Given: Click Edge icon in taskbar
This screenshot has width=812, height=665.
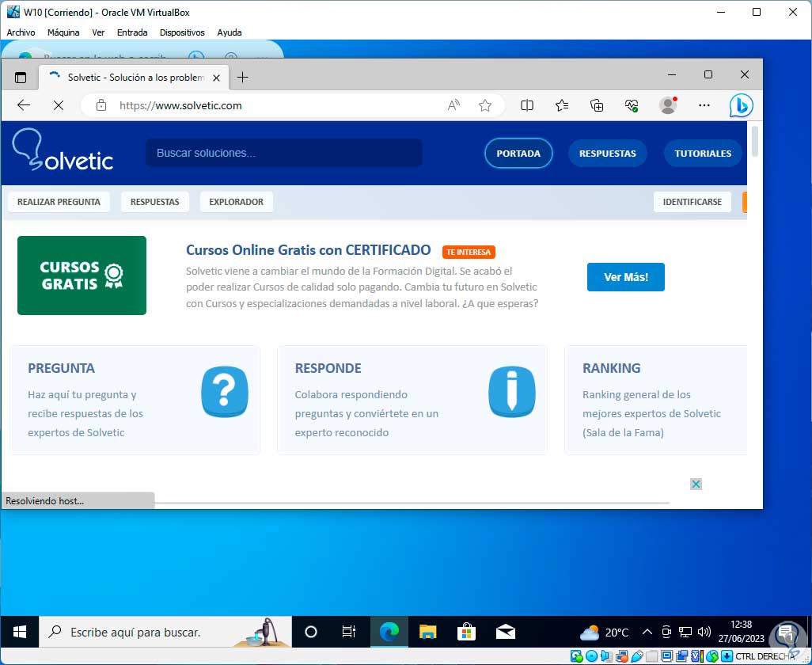Looking at the screenshot, I should click(389, 632).
